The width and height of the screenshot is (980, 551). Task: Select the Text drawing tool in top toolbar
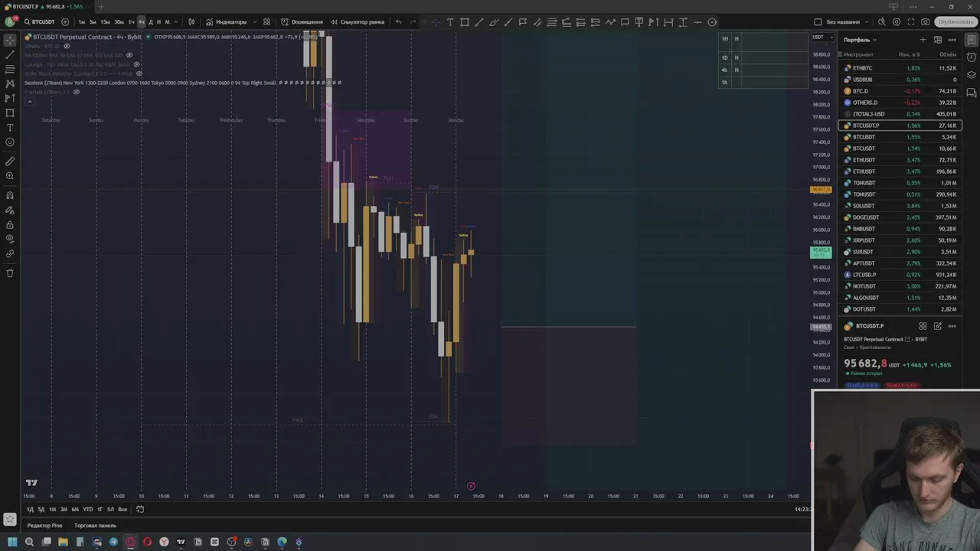click(450, 22)
